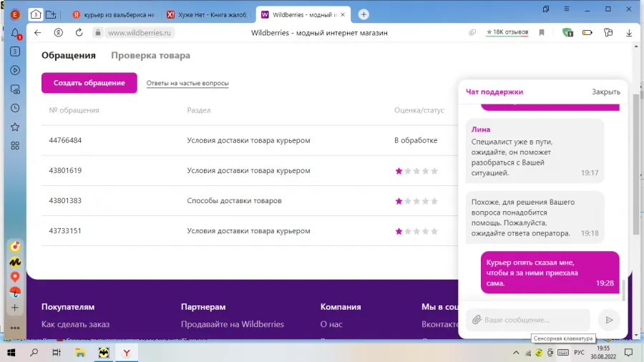644x362 pixels.
Task: Open Как сделать заказ footer link
Action: point(76,324)
